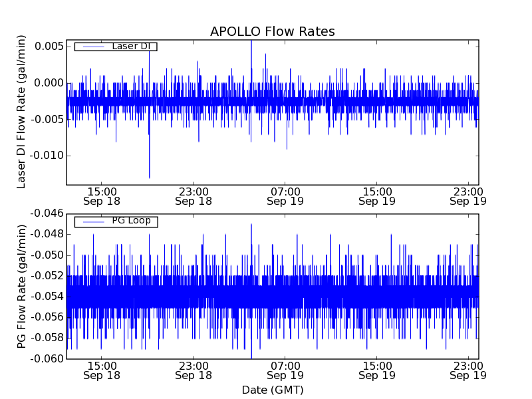Click the -0.054 tick label on bottom plot
This screenshot has width=532, height=399.
[x=47, y=297]
